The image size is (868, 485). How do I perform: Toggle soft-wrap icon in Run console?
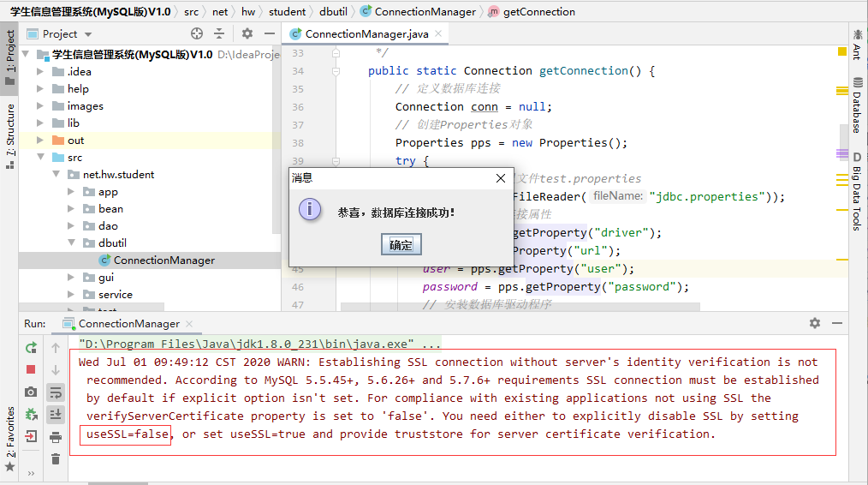tap(56, 392)
